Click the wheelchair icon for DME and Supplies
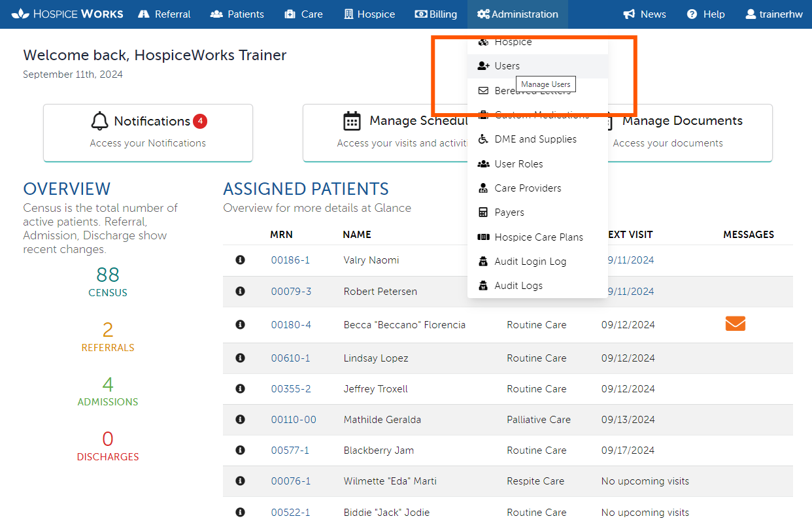812x527 pixels. (x=483, y=139)
